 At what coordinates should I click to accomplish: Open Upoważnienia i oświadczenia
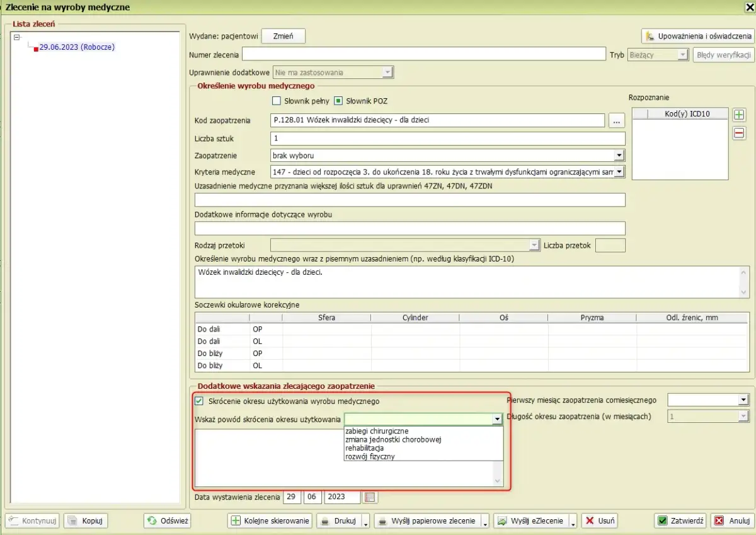[x=697, y=36]
